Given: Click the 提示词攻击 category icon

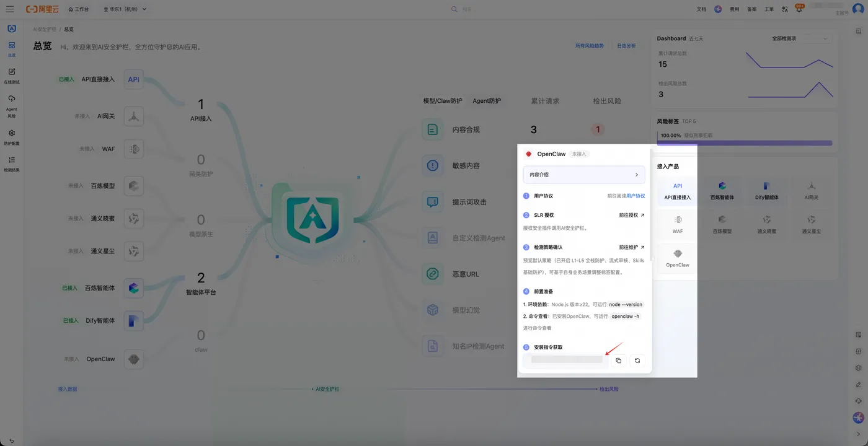Looking at the screenshot, I should coord(433,202).
